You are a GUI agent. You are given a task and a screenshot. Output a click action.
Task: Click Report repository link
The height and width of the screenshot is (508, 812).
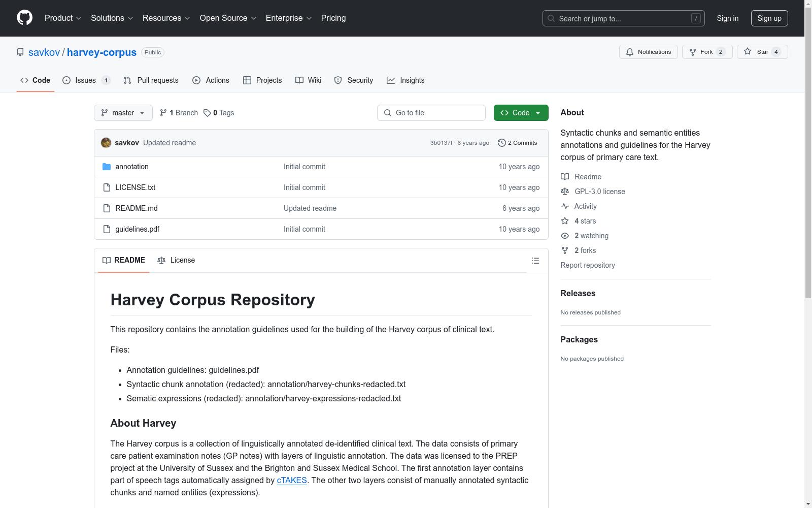click(x=588, y=265)
